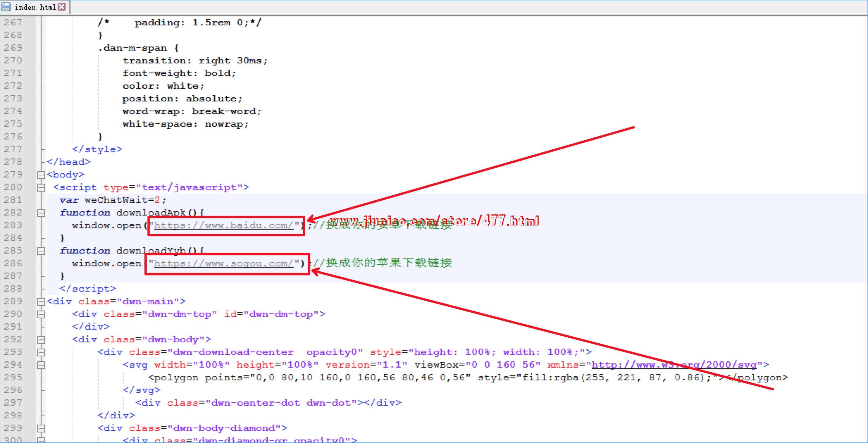Fold the downloadApk function block
Viewport: 868px width, 443px height.
pos(41,213)
